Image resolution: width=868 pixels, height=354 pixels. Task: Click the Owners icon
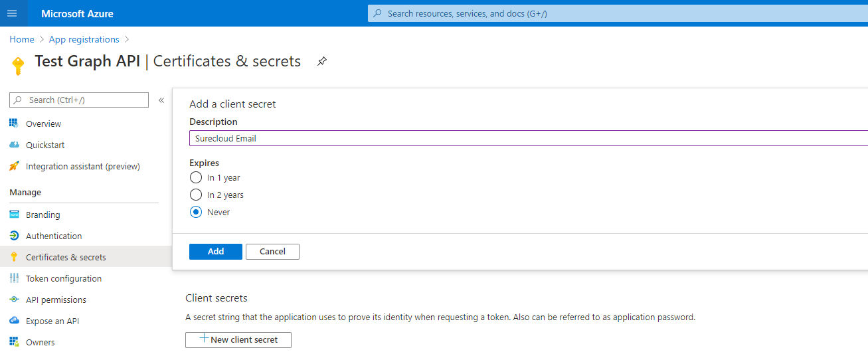click(14, 342)
